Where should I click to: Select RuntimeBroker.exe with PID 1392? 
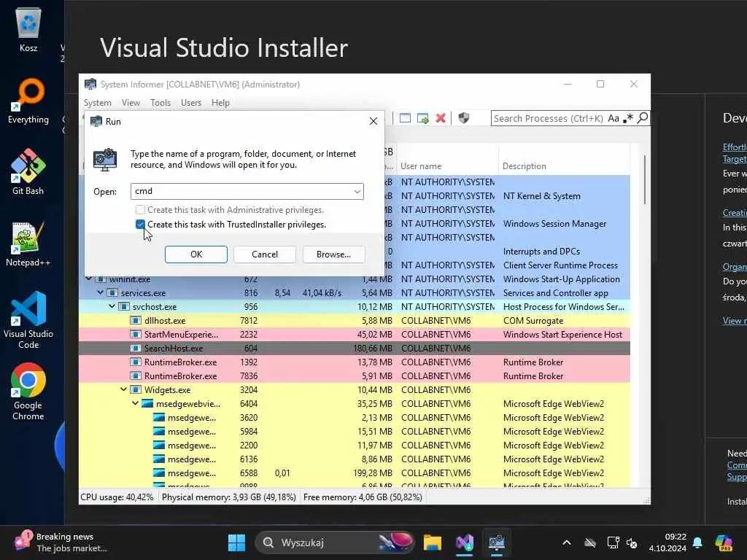click(x=355, y=362)
